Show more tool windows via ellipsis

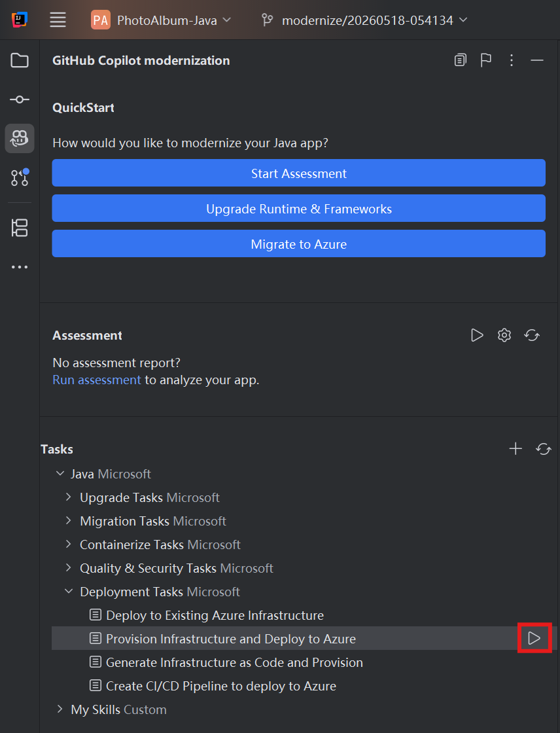click(x=20, y=267)
